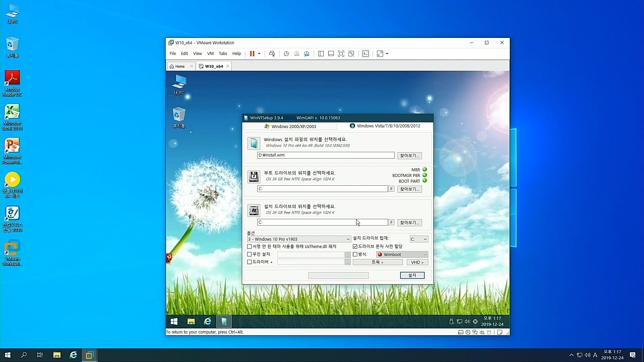Image resolution: width=644 pixels, height=362 pixels.
Task: Toggle the thumbnail bar icon
Action: [331, 54]
